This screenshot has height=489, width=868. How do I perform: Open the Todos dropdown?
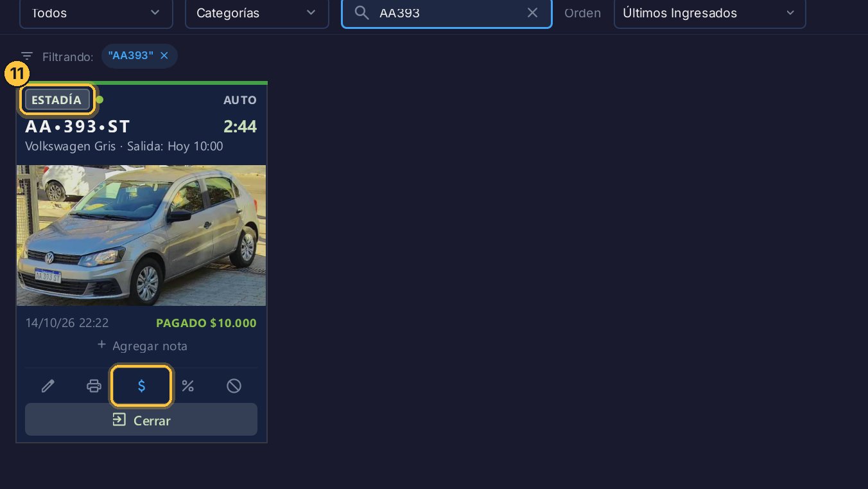point(96,13)
